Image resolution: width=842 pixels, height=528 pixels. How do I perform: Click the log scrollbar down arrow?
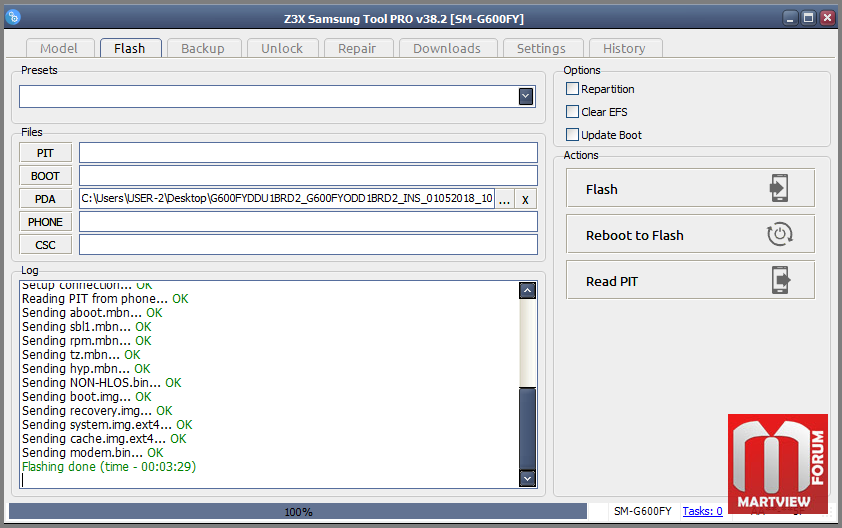tap(527, 478)
